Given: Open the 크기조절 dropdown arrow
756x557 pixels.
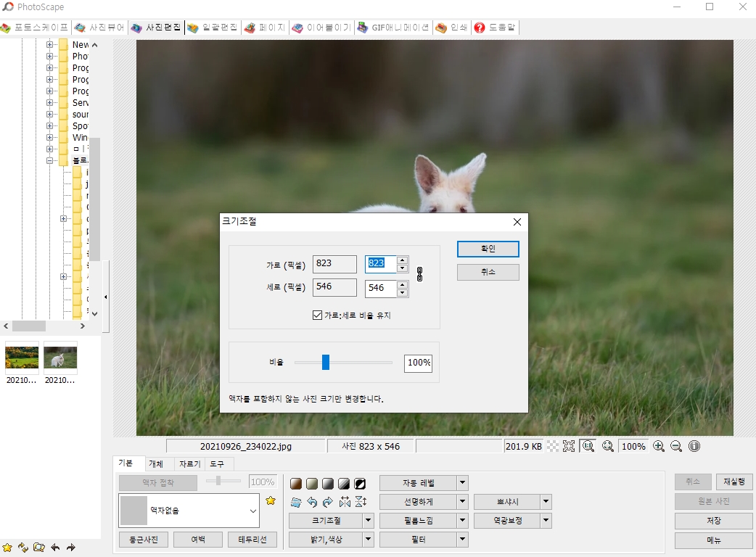Looking at the screenshot, I should [x=369, y=521].
